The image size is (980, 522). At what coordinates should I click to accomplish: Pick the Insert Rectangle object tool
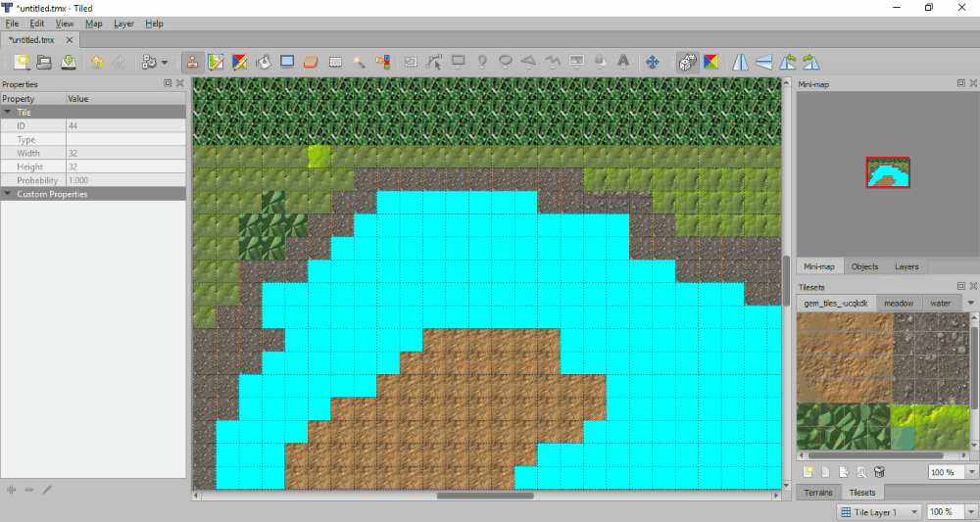(x=458, y=62)
